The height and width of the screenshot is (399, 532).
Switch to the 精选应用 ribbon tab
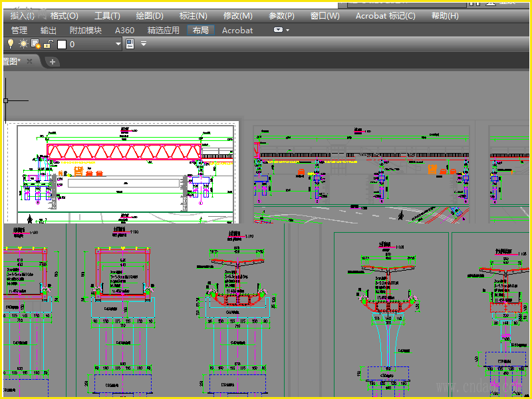[163, 30]
